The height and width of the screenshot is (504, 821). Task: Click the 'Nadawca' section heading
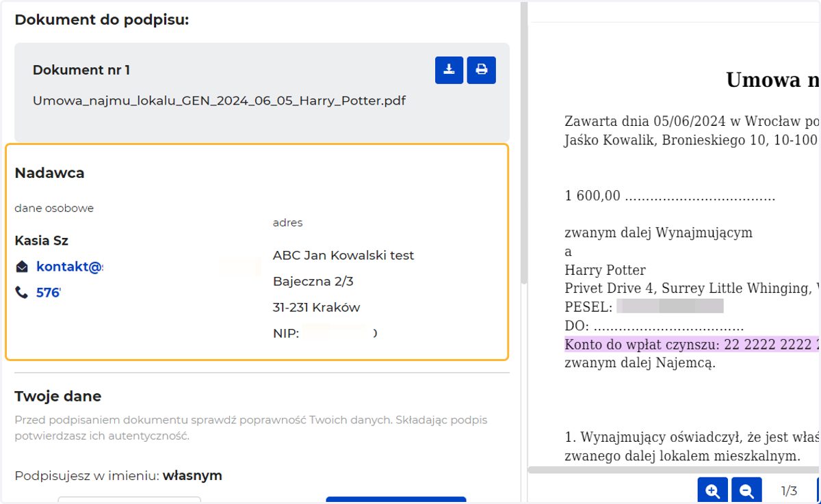[x=49, y=173]
